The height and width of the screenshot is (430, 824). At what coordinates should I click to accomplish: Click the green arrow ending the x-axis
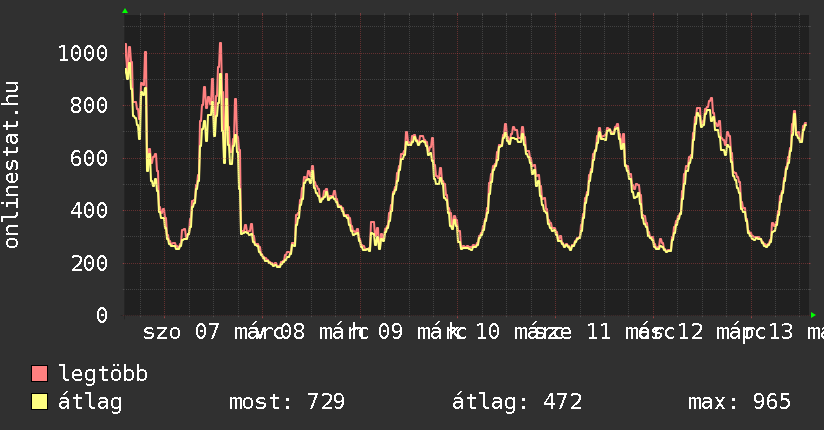point(813,315)
